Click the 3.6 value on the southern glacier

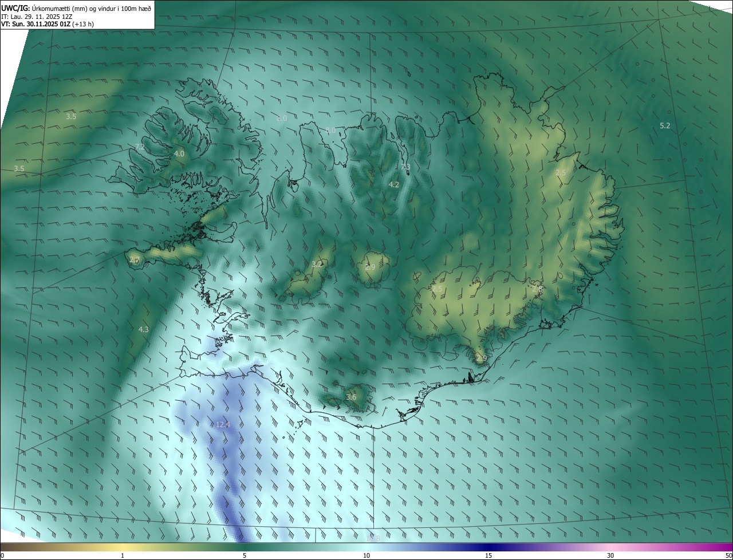[351, 397]
